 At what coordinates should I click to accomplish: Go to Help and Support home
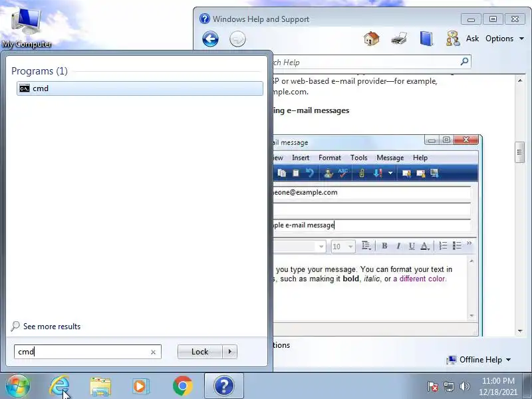click(x=372, y=39)
